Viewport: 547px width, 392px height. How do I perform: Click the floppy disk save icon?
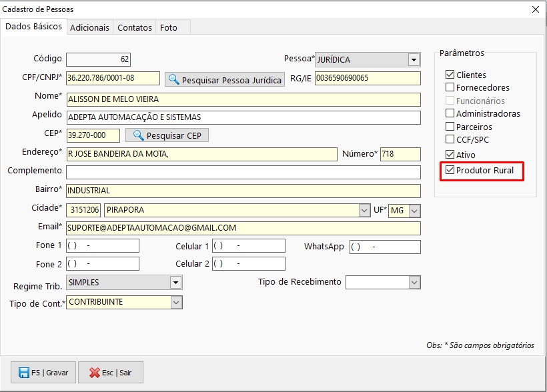click(23, 373)
